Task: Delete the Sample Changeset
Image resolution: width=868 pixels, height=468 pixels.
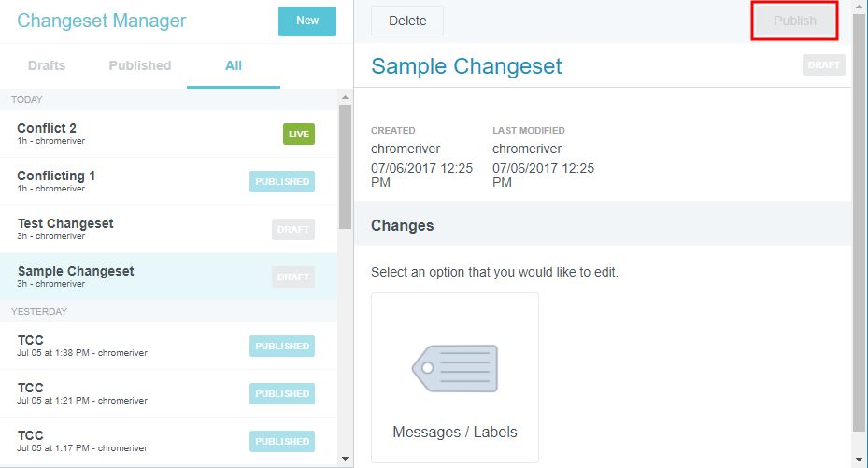Action: coord(406,21)
